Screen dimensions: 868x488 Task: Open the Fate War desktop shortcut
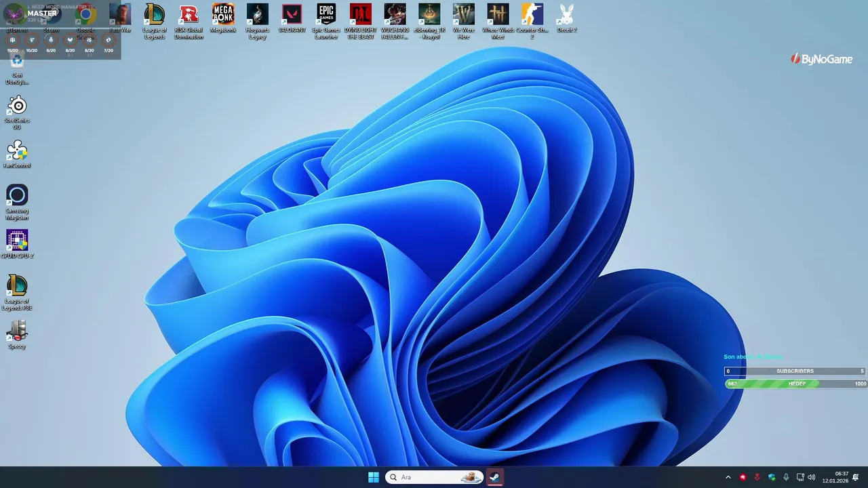(x=120, y=19)
